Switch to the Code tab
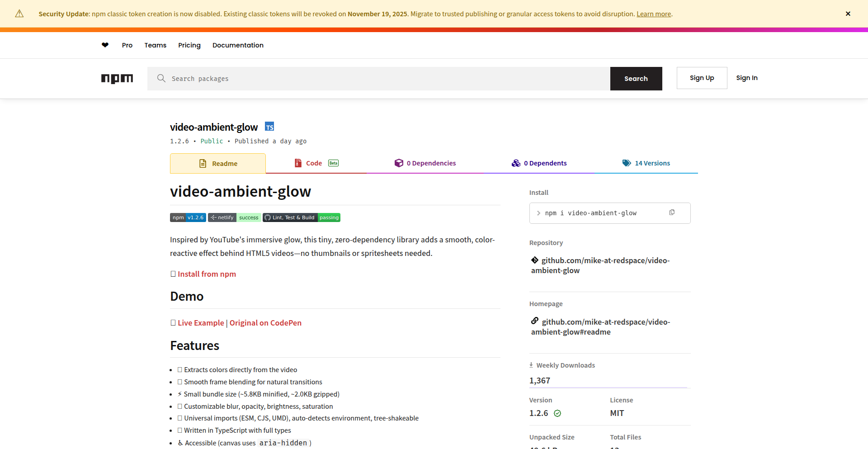 pos(314,163)
